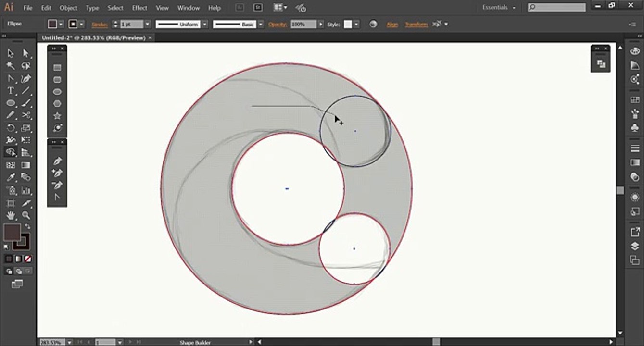Viewport: 644px width, 346px height.
Task: Set paint mode to Color
Action: pos(9,259)
